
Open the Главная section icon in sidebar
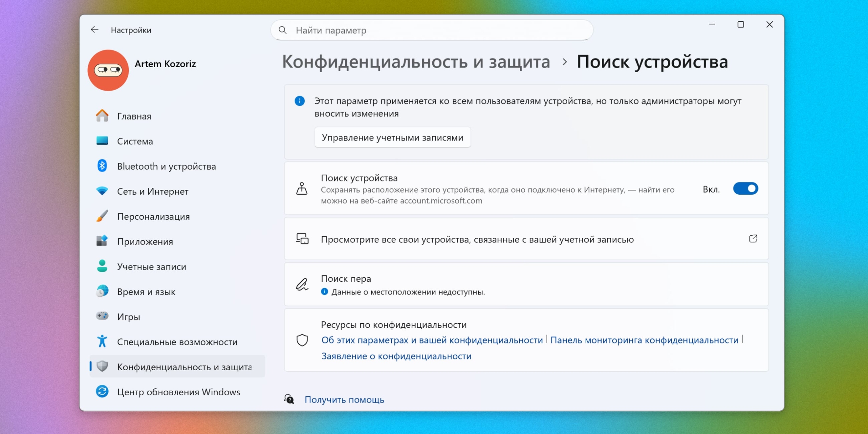click(103, 116)
